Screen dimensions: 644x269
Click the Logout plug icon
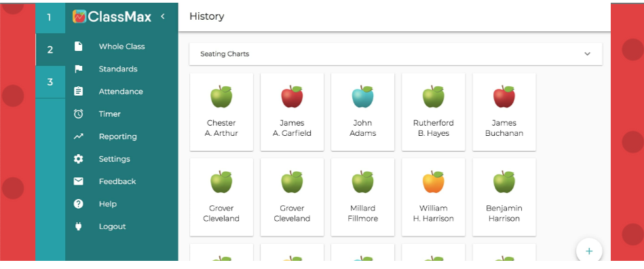point(79,226)
